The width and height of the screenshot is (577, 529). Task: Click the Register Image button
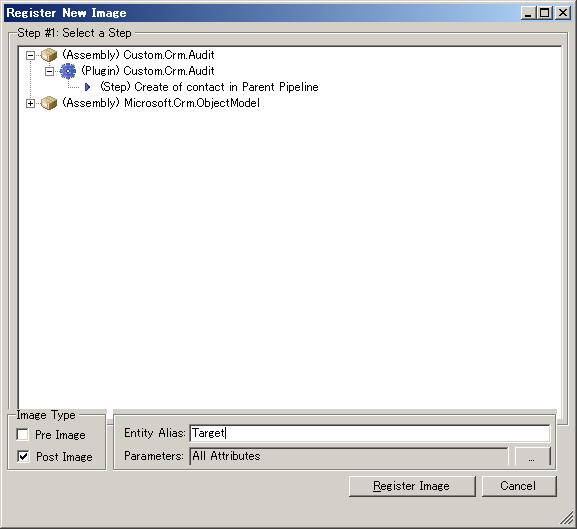tap(412, 486)
